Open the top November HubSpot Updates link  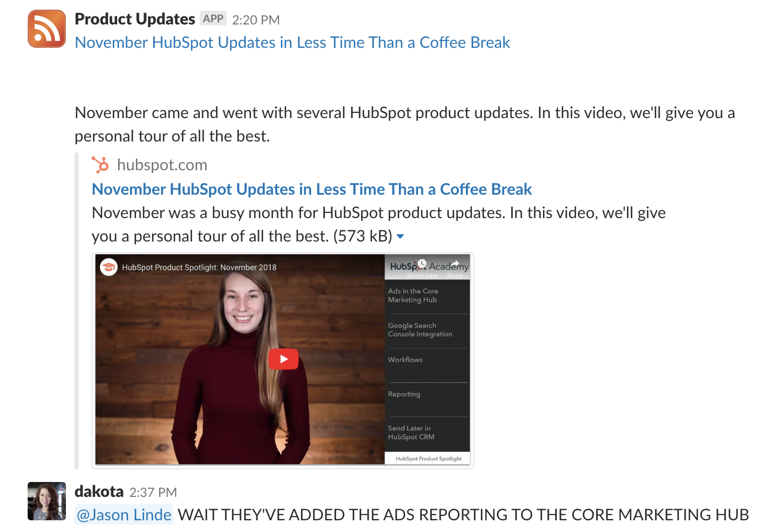[292, 43]
